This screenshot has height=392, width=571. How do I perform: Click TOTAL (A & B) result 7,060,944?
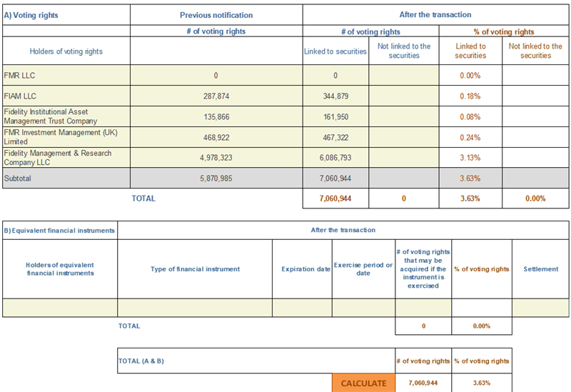[423, 383]
